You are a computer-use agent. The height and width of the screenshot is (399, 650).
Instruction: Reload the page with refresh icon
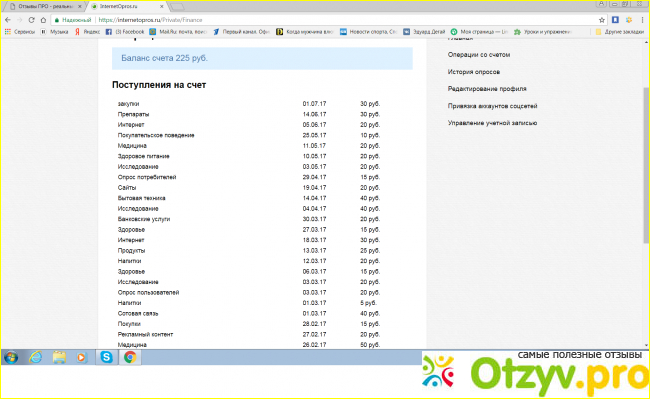click(32, 20)
